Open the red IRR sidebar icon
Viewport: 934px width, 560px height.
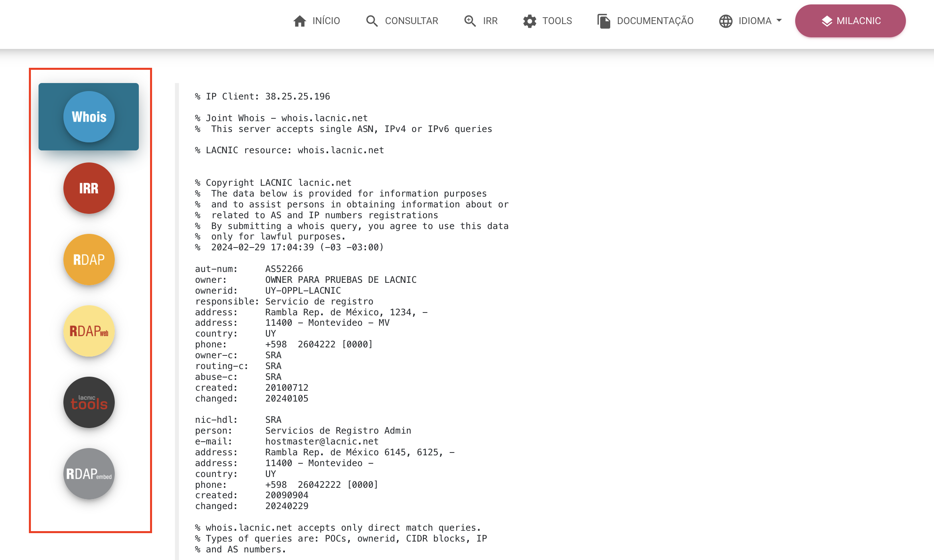(x=89, y=188)
